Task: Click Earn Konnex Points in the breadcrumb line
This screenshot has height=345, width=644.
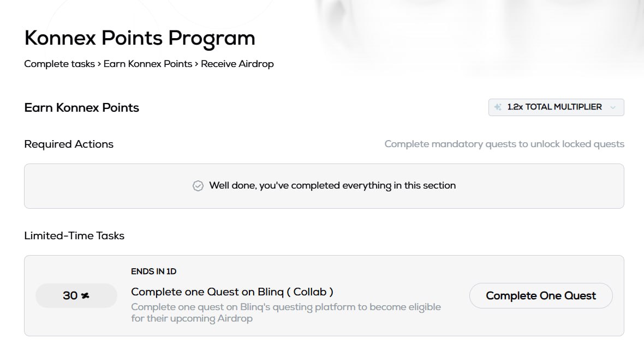Action: tap(148, 64)
